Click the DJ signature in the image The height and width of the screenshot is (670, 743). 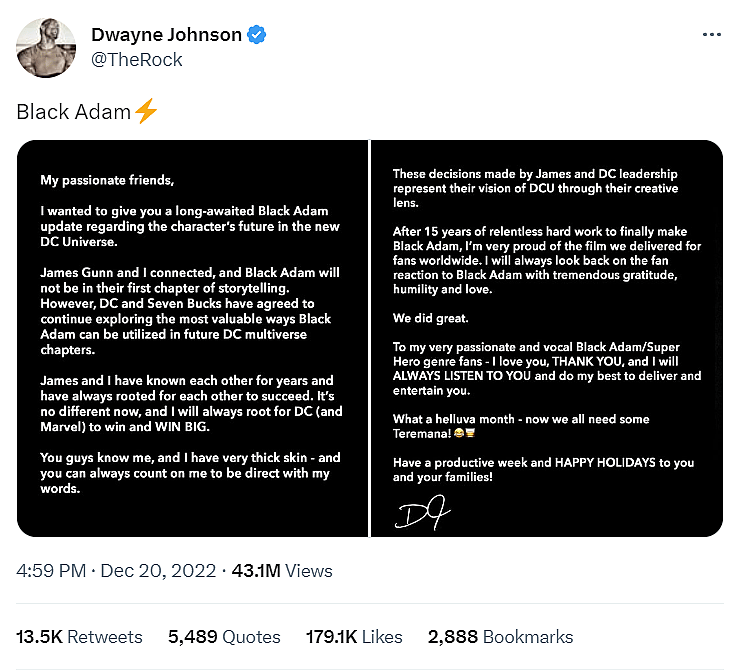[420, 514]
